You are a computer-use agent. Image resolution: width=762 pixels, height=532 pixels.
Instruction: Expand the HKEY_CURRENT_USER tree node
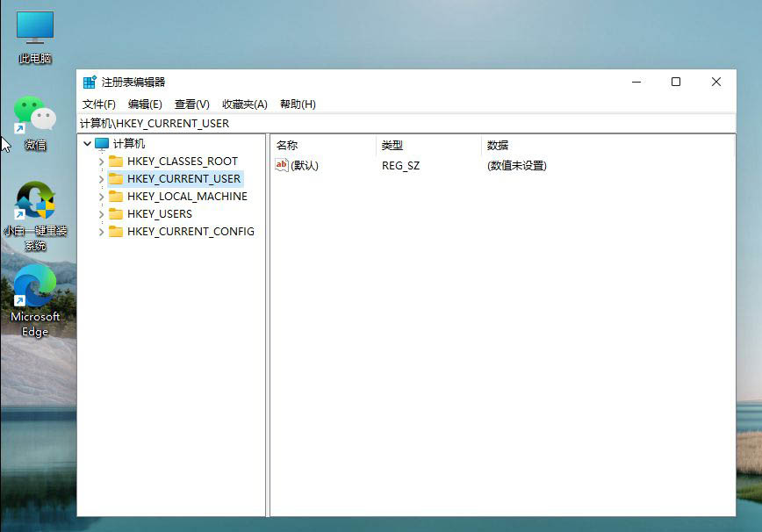click(x=103, y=178)
